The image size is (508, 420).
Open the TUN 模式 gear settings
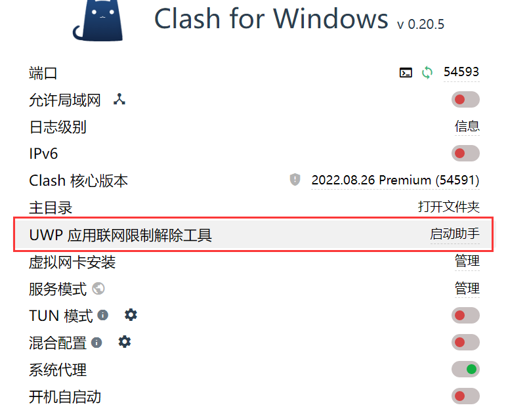point(131,315)
